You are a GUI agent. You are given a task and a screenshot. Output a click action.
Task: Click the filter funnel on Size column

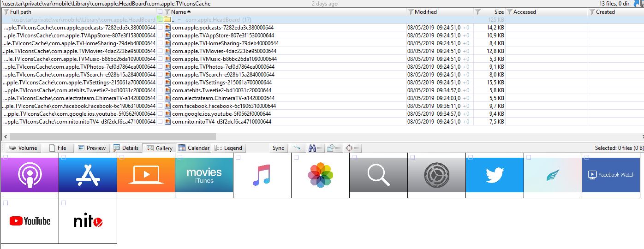coord(478,12)
